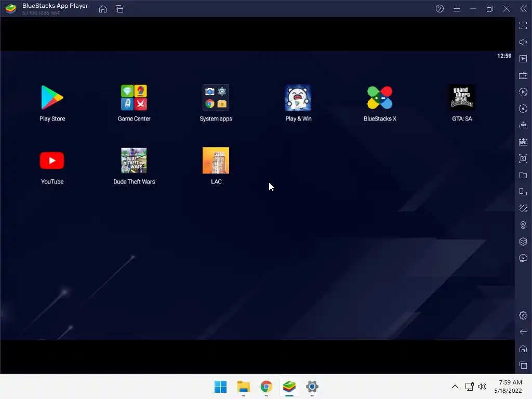
Task: Click the multi-window resize icon in sidebar
Action: point(523,192)
